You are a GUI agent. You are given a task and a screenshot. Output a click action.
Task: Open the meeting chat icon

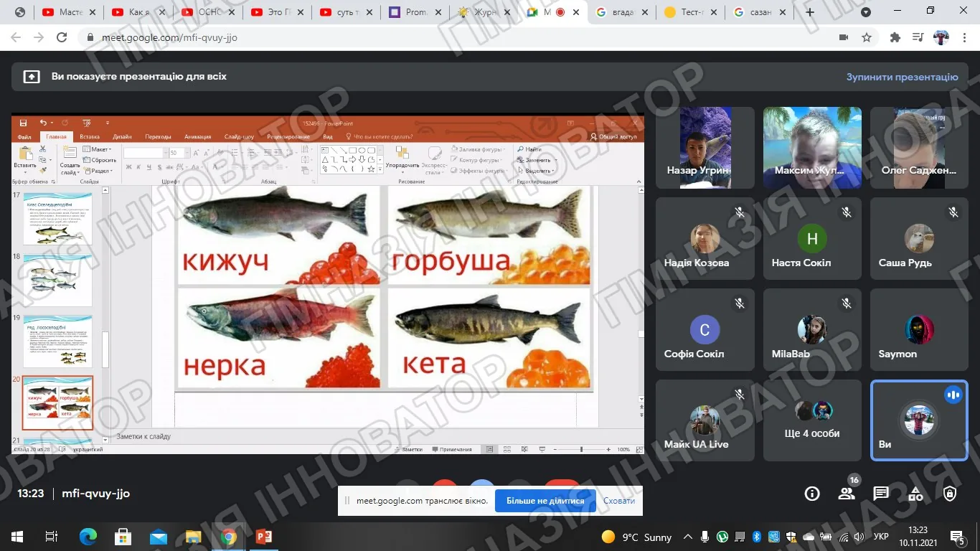coord(881,494)
